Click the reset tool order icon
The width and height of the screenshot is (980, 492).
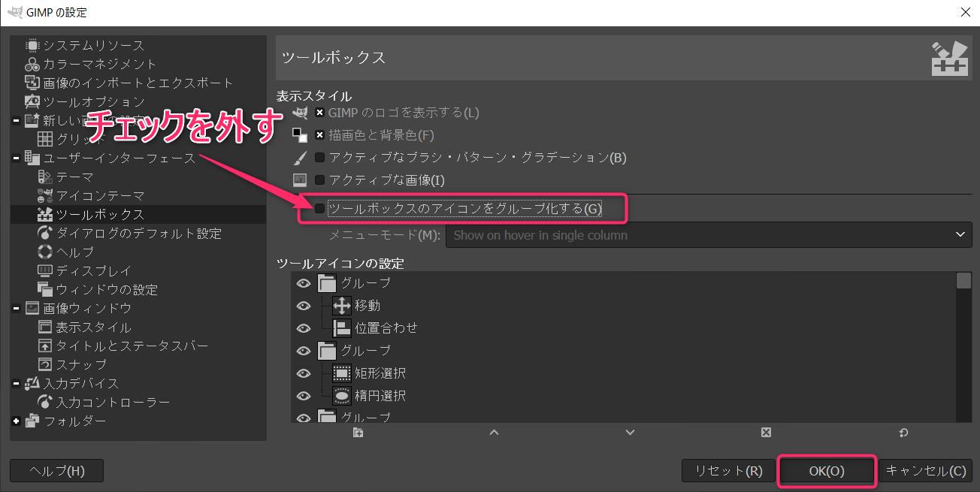(x=903, y=433)
